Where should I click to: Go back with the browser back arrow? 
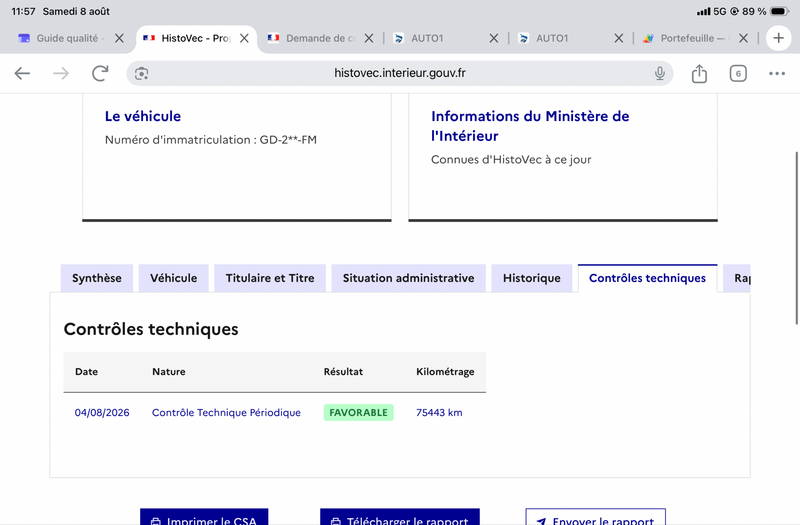coord(22,73)
